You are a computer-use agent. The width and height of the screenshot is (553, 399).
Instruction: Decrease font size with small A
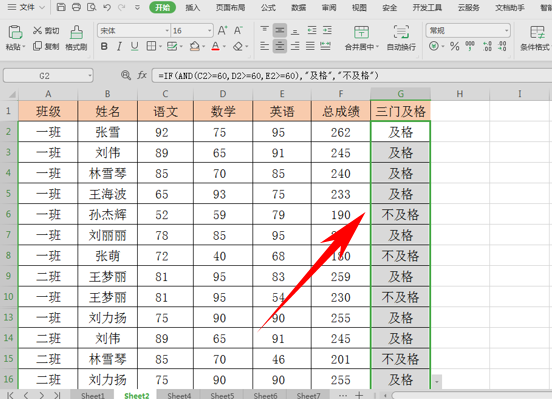tap(238, 31)
